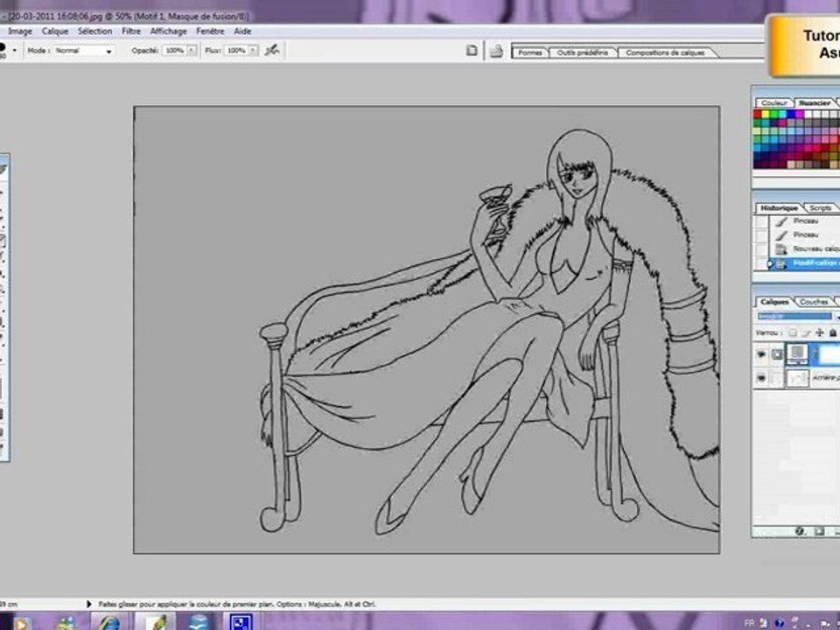Screen dimensions: 840x630
Task: Switch to the Couches tab
Action: tap(814, 302)
